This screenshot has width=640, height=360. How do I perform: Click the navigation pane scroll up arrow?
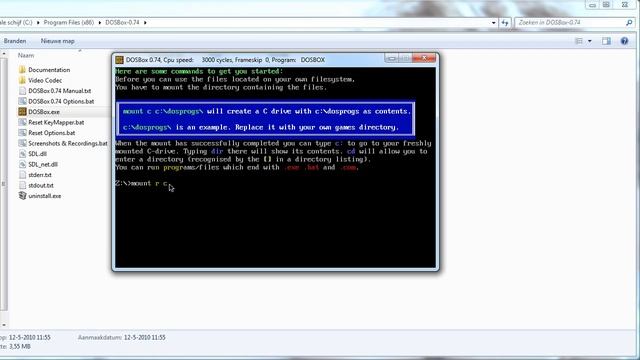coord(4,54)
